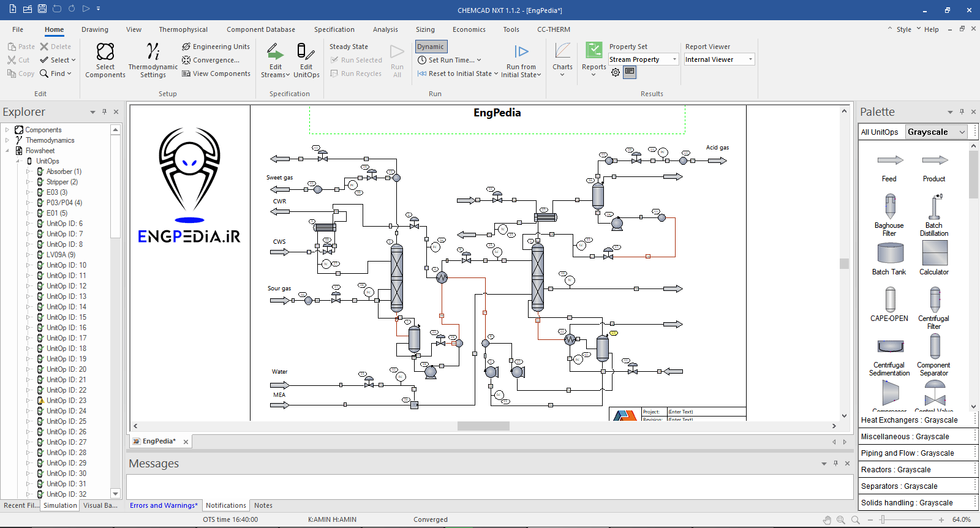980x528 pixels.
Task: Open the Sizing ribbon tab
Action: coord(425,29)
